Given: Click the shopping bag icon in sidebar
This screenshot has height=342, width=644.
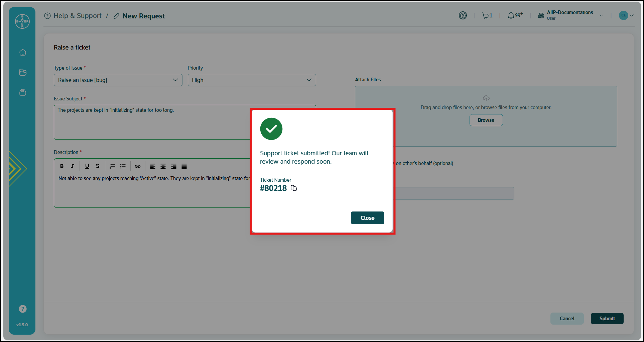Looking at the screenshot, I should (x=22, y=92).
